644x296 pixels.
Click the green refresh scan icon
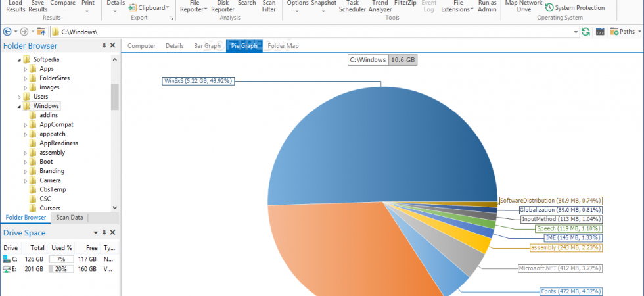(x=586, y=32)
